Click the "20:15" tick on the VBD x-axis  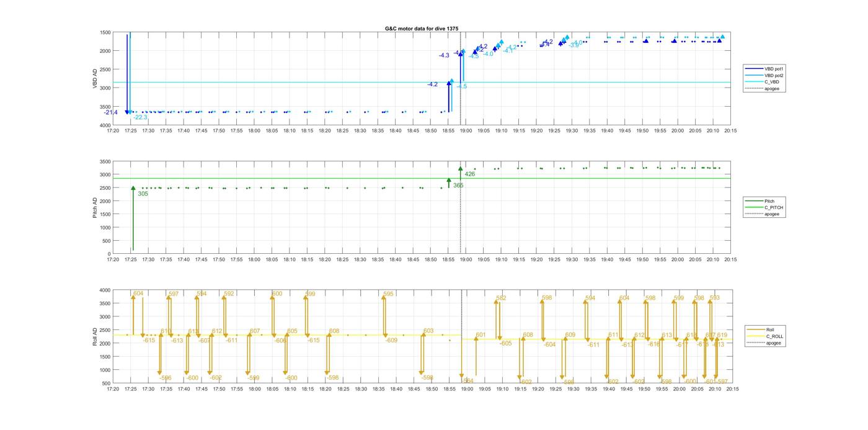point(731,131)
